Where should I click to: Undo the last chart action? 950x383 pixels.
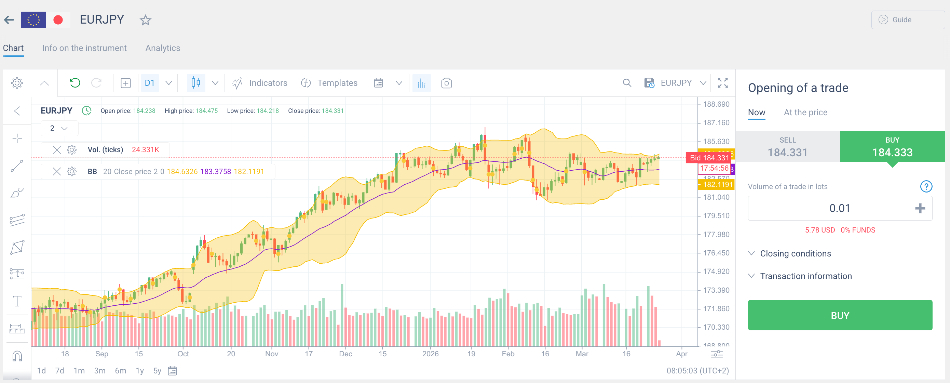(75, 83)
